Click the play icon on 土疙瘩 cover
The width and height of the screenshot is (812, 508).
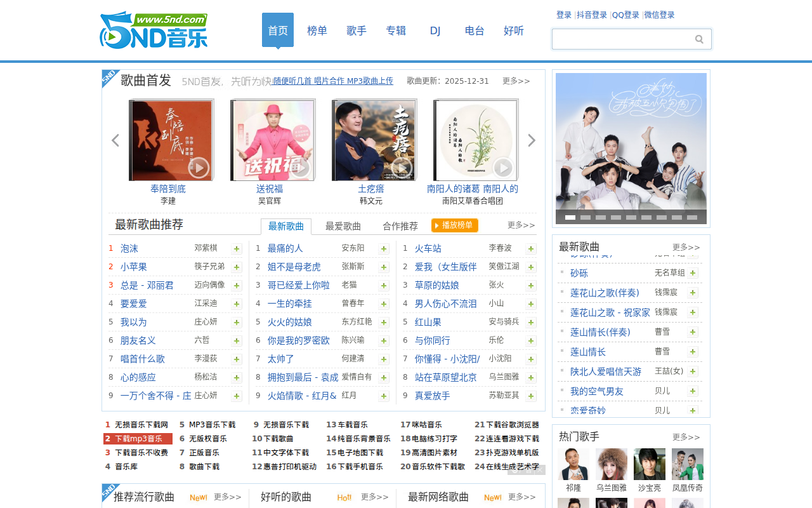[x=402, y=168]
